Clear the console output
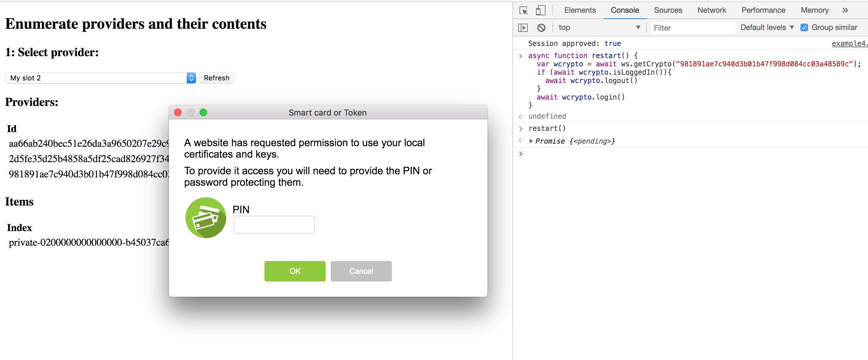The image size is (868, 360). (x=541, y=27)
